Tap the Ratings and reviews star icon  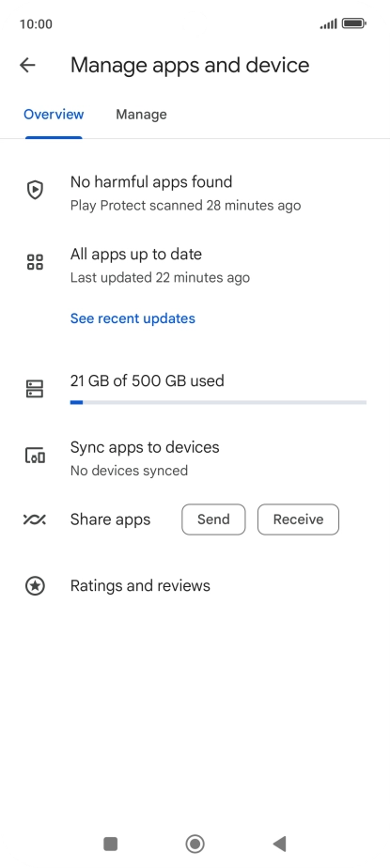pos(35,585)
